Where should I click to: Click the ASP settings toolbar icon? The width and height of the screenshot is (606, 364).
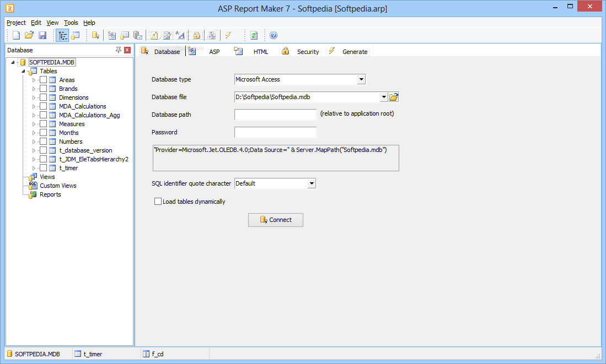pyautogui.click(x=112, y=35)
